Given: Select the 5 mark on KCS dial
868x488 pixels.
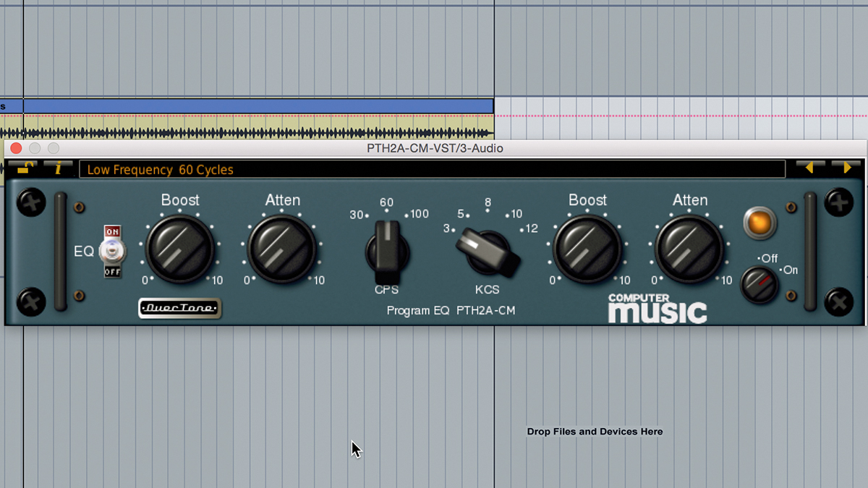Looking at the screenshot, I should tap(461, 214).
